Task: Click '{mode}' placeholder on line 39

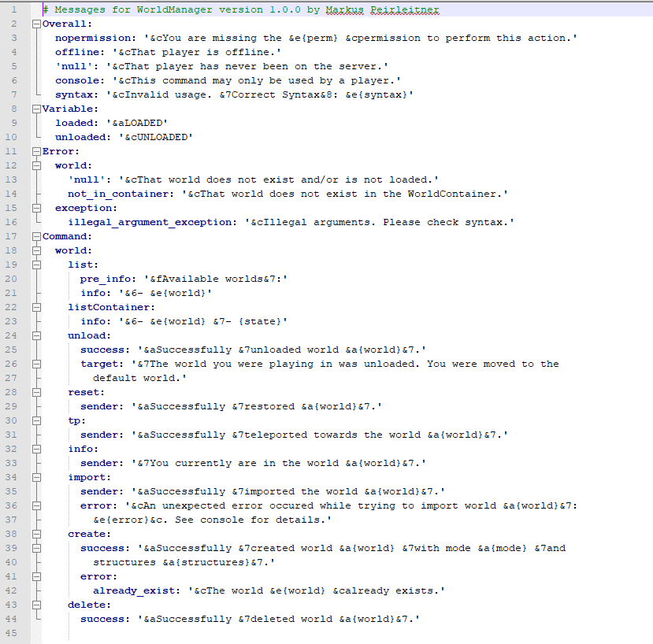Action: click(508, 547)
